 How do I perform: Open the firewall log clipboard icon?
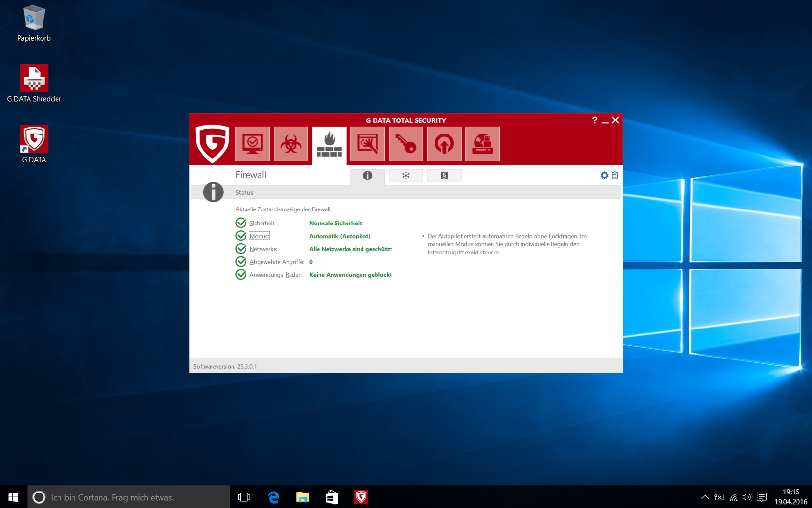coord(615,175)
